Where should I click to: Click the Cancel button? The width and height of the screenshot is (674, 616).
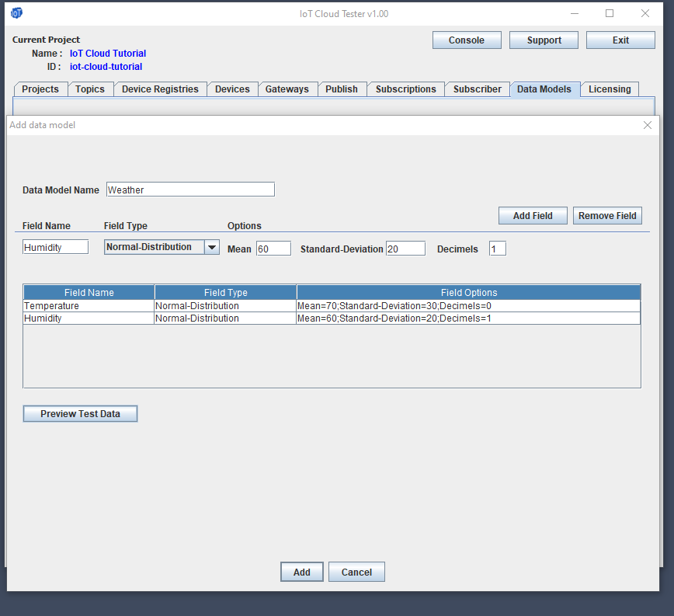click(356, 572)
